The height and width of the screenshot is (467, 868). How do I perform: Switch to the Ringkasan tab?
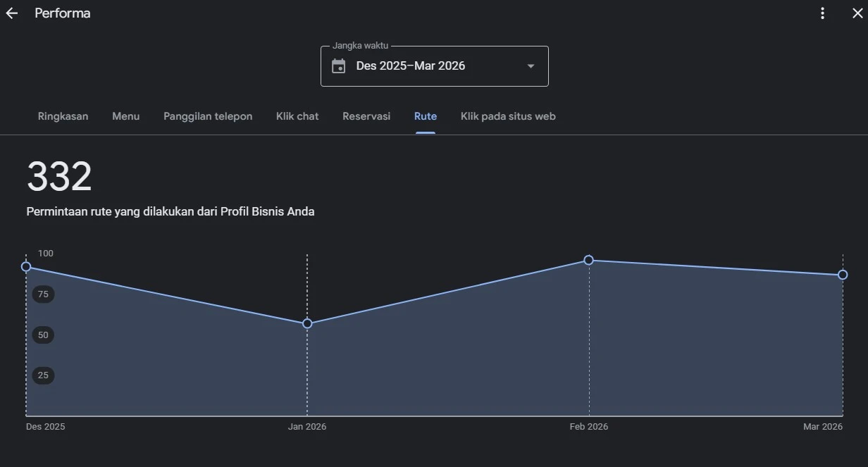point(63,116)
